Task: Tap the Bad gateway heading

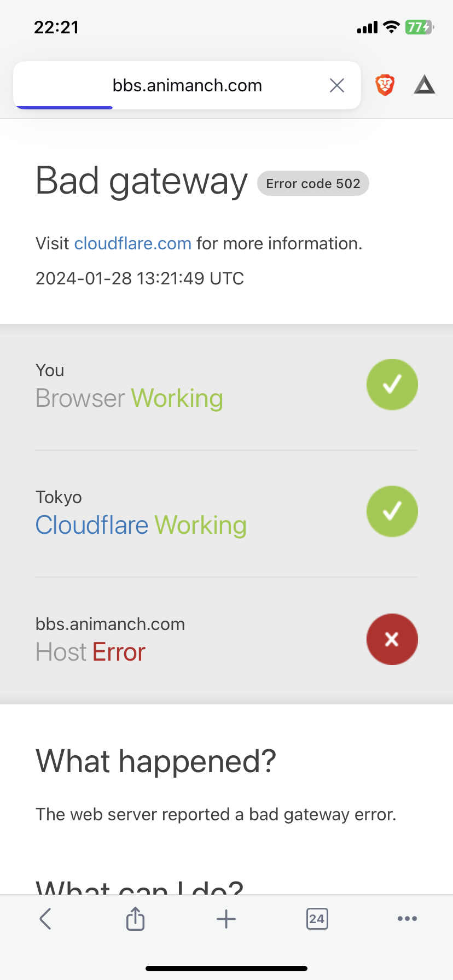Action: coord(142,182)
